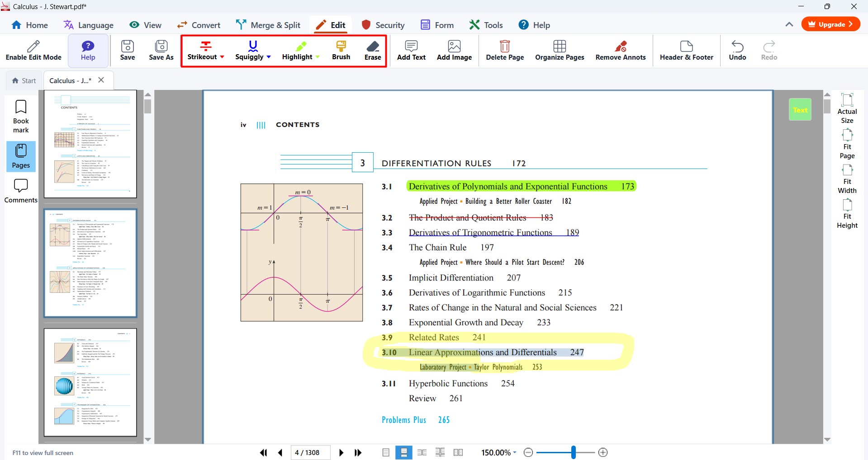Screen dimensions: 868x460
Task: Click the Add Text tool
Action: (411, 50)
